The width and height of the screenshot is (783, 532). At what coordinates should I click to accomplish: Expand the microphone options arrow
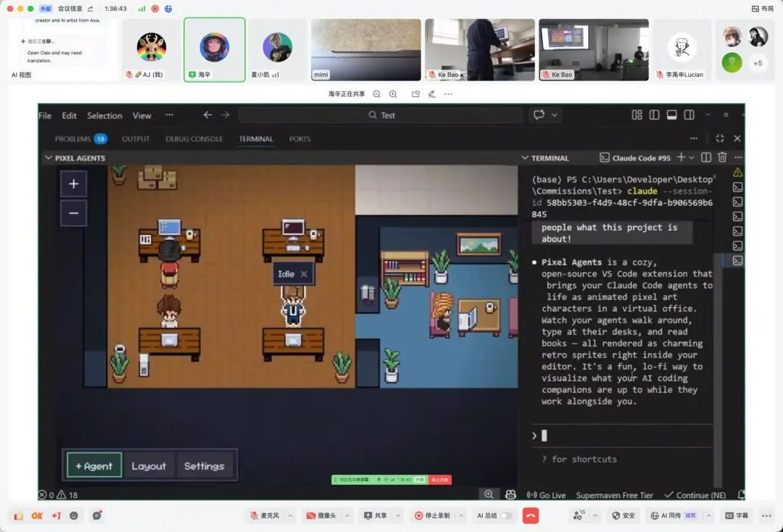tap(291, 515)
